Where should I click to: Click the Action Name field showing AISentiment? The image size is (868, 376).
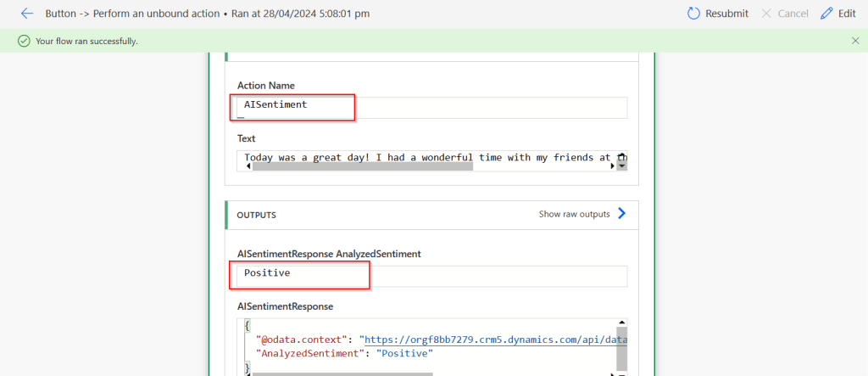(x=432, y=107)
